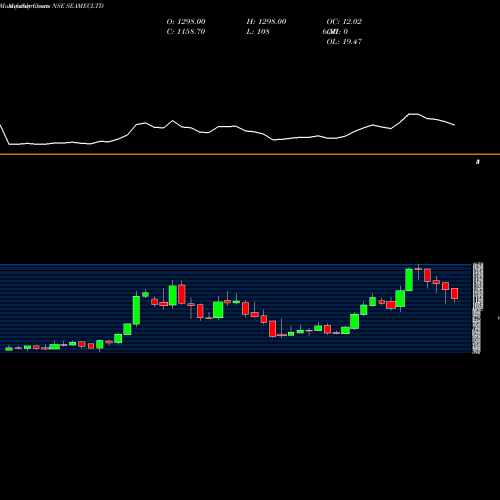Click the price axis labels beside the candlestick chart
This screenshot has height=500, width=500.
[477, 308]
